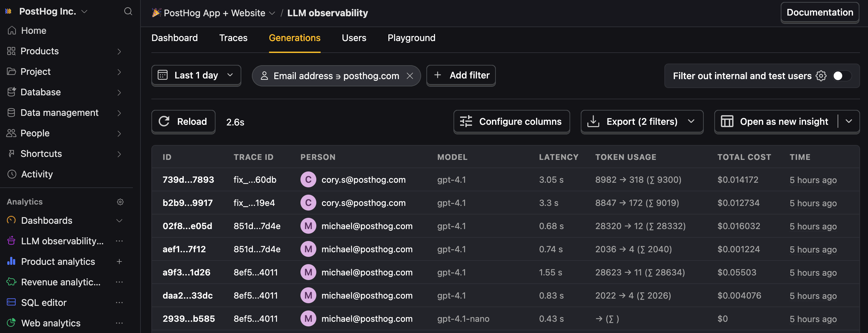Sort by the LATENCY column header

[558, 157]
